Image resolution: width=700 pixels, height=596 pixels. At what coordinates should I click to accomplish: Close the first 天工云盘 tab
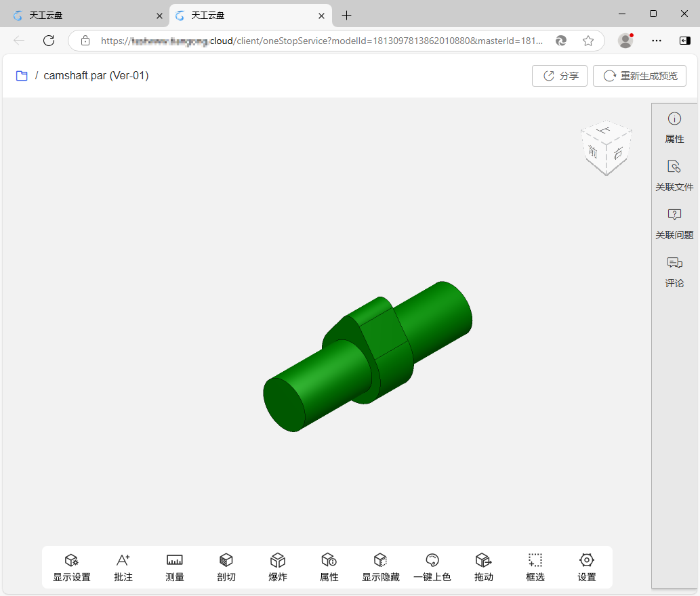(x=159, y=16)
